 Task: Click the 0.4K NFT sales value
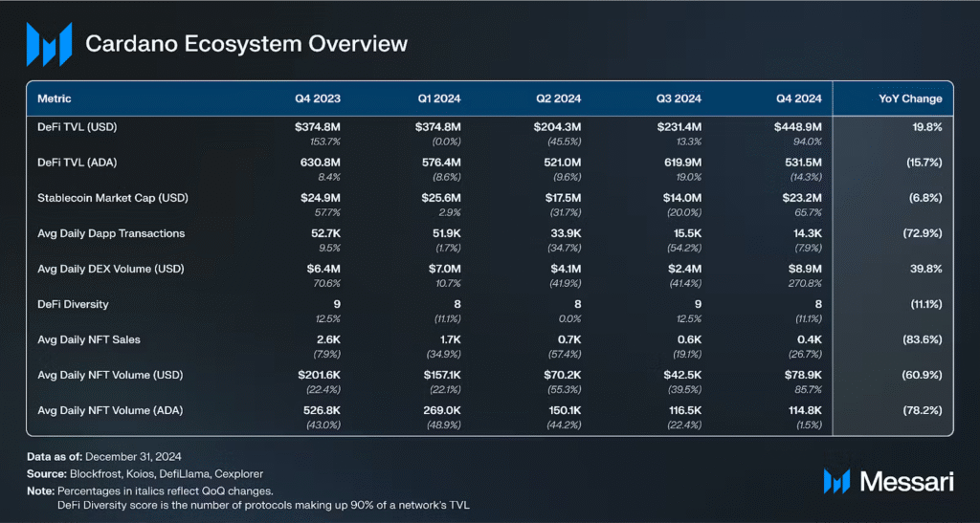pyautogui.click(x=810, y=340)
